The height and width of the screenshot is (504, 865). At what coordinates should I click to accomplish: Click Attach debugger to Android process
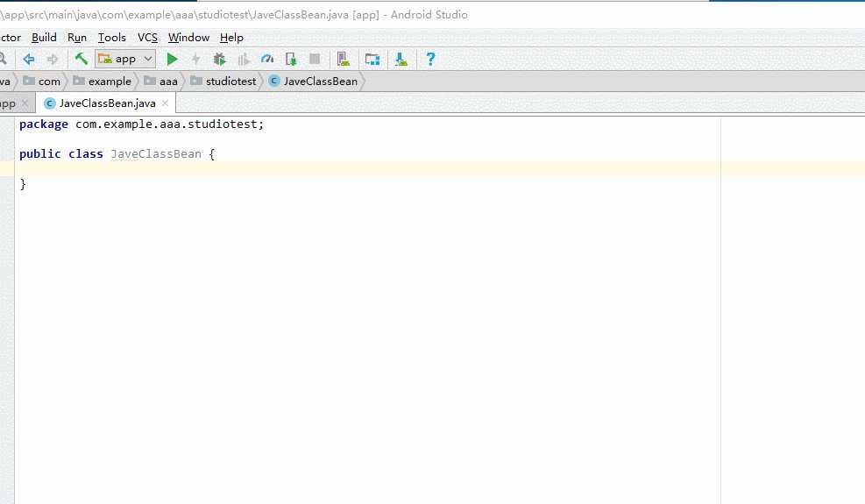pyautogui.click(x=291, y=59)
